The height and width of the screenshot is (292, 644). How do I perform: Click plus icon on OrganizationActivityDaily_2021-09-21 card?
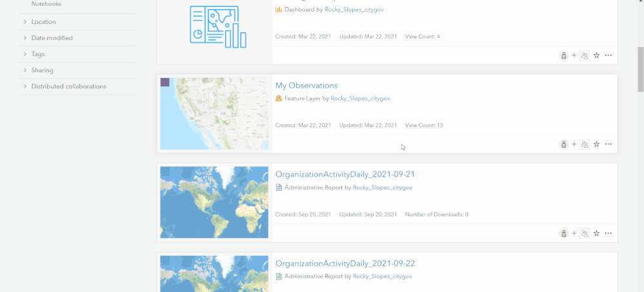[574, 233]
